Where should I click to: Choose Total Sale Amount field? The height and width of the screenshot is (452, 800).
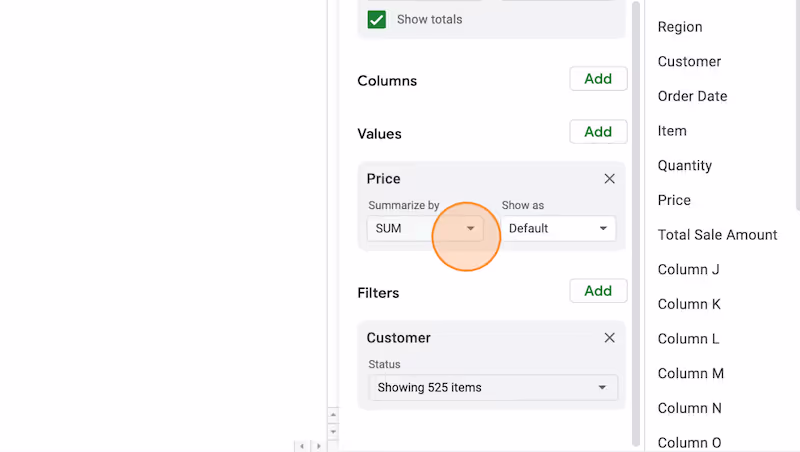point(717,235)
